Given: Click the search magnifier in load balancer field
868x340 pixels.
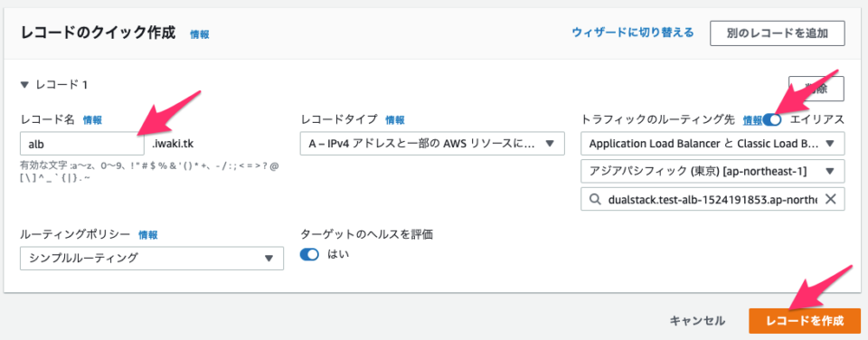Looking at the screenshot, I should [595, 199].
